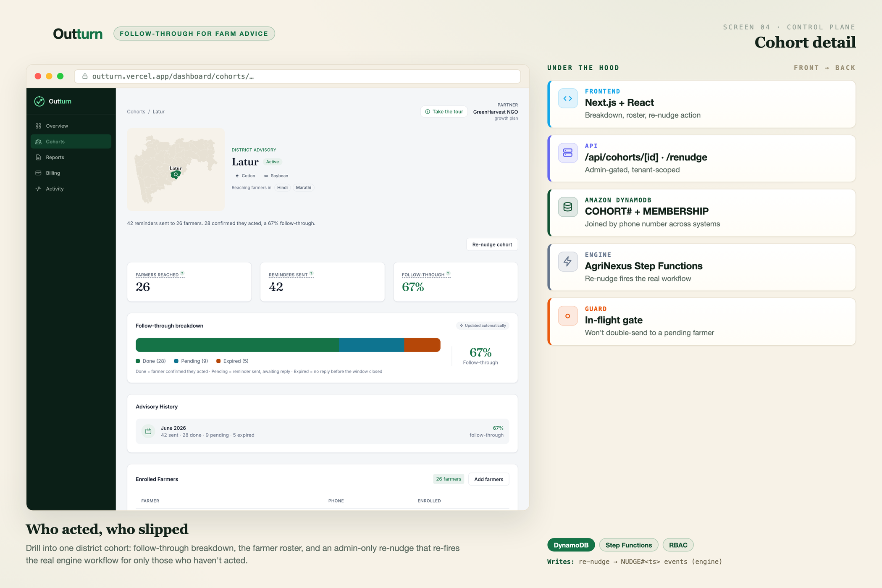
Task: Click the DynamoDB database icon
Action: click(568, 207)
